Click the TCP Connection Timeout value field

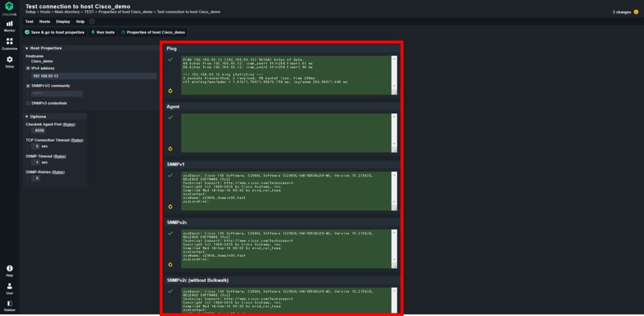tap(37, 146)
